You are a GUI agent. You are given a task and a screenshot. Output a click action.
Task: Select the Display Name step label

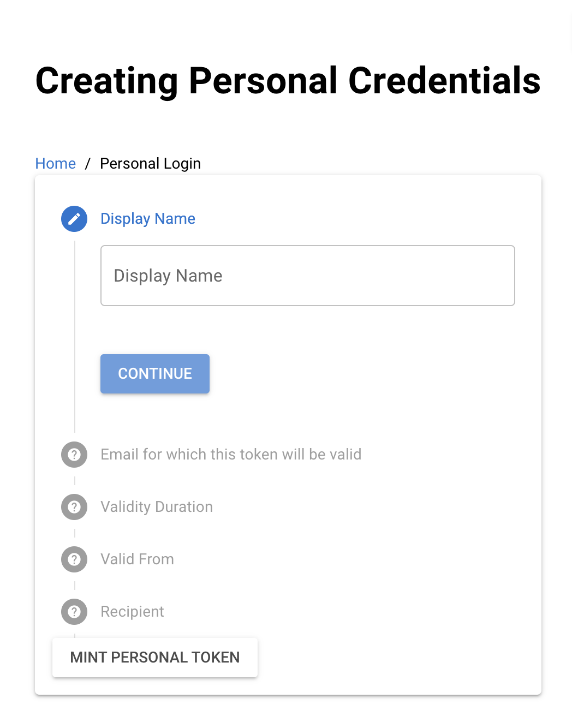148,219
